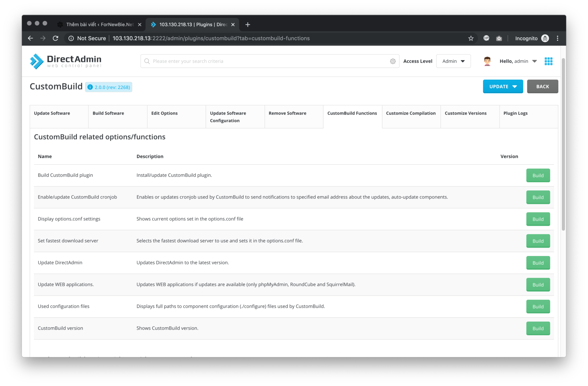Click Build for Set fastest download server
Image resolution: width=588 pixels, height=386 pixels.
tap(538, 241)
